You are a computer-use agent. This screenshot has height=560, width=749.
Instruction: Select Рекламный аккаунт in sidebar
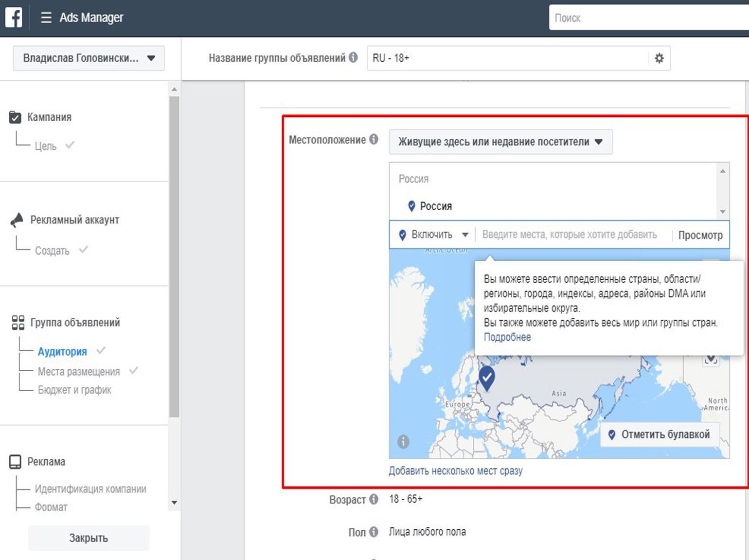tap(74, 220)
